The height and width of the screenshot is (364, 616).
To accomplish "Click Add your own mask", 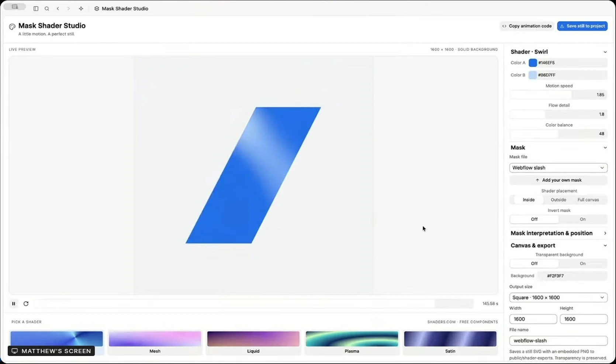I will coord(558,180).
